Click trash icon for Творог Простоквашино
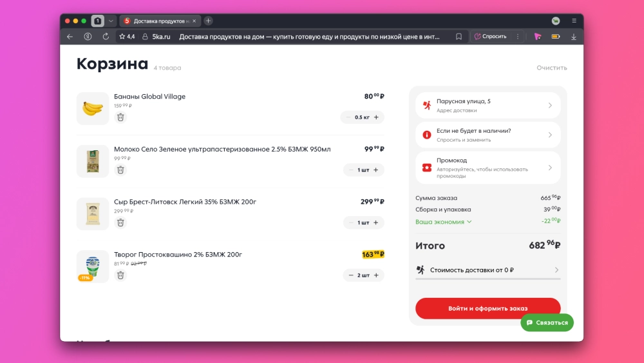 click(x=120, y=275)
